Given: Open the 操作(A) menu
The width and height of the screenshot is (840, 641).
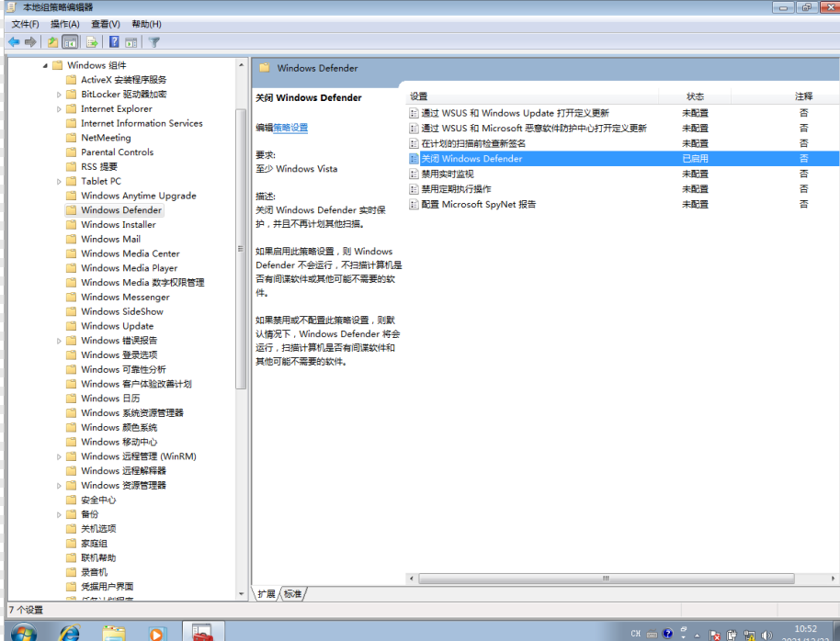Looking at the screenshot, I should 65,24.
